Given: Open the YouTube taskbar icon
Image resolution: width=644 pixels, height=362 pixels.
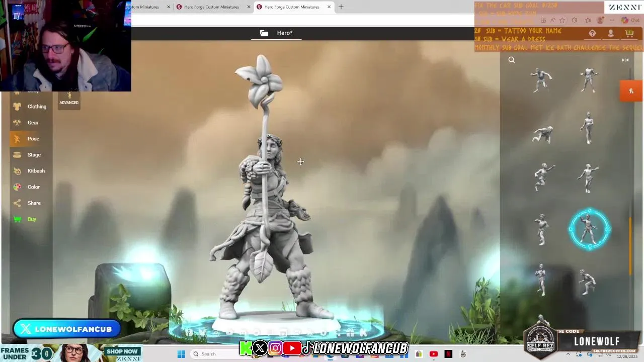Looking at the screenshot, I should pyautogui.click(x=434, y=354).
